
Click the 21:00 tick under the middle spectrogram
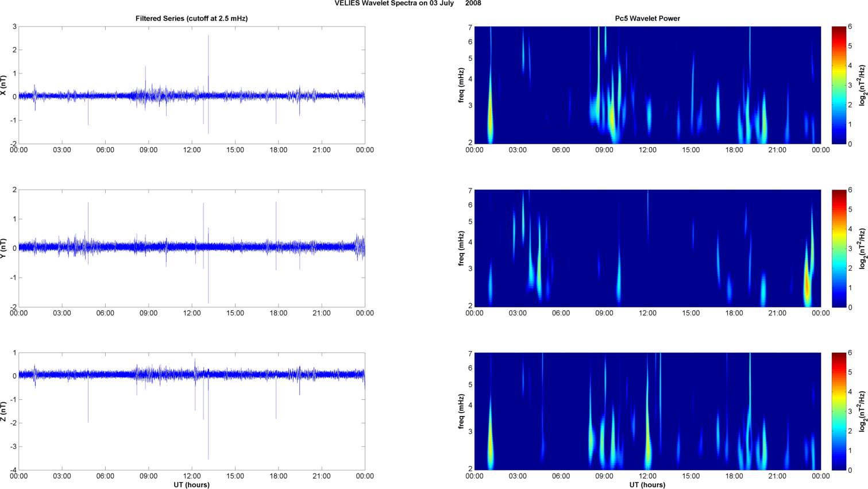(x=777, y=313)
